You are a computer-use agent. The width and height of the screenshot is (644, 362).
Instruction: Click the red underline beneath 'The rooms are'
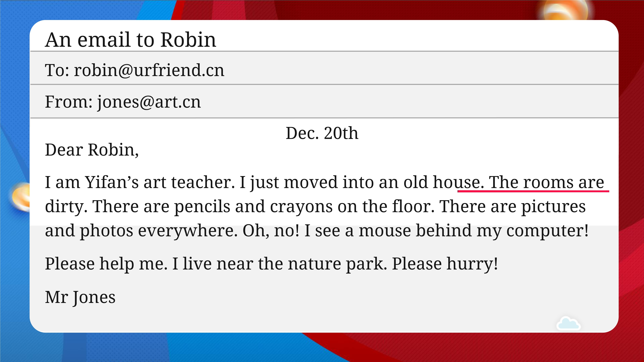point(533,191)
